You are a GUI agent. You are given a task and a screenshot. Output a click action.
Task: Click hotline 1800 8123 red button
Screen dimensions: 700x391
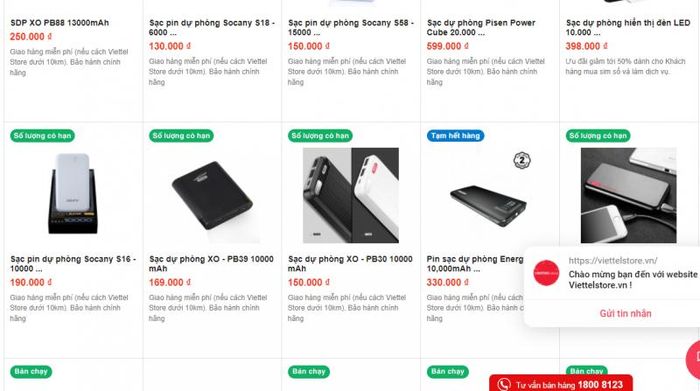click(561, 384)
